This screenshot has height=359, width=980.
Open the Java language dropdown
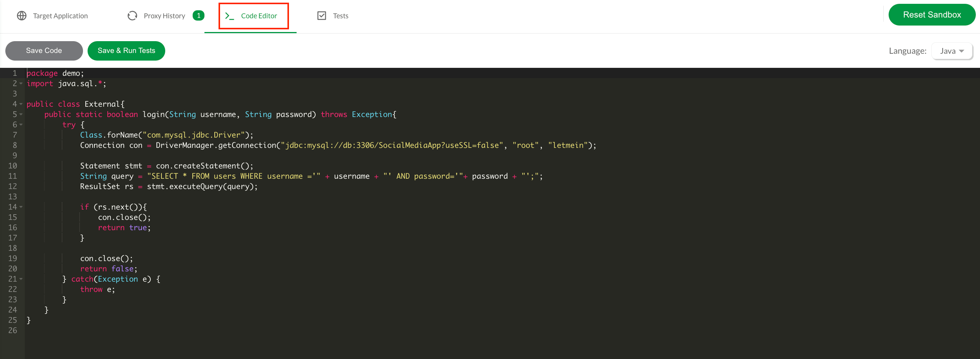tap(951, 51)
